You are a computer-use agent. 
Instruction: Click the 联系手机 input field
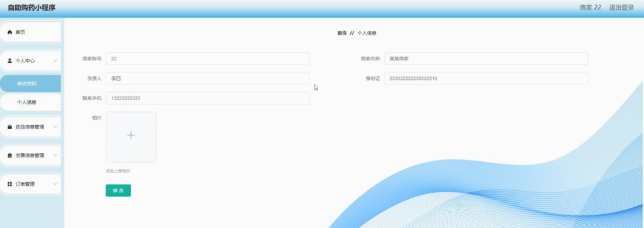[x=208, y=98]
